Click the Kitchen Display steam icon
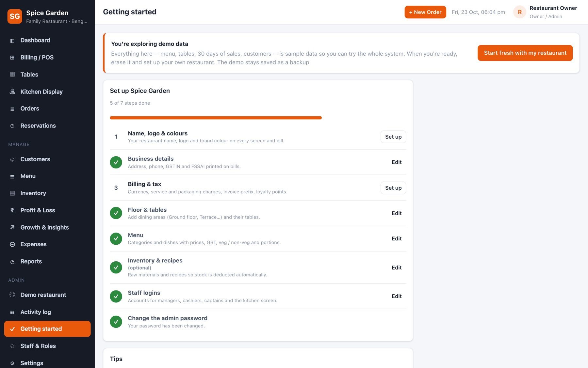This screenshot has height=368, width=588. 12,92
